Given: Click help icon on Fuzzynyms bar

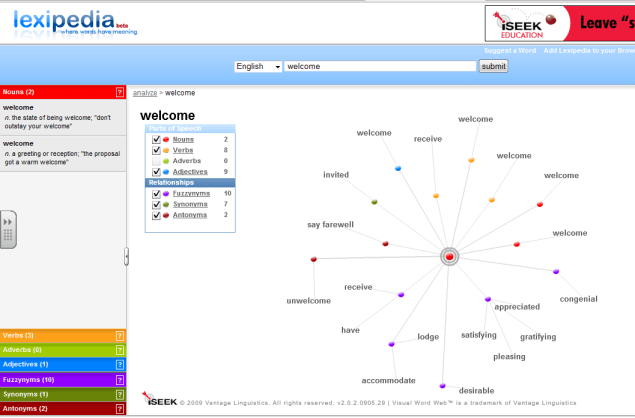Looking at the screenshot, I should coord(120,380).
